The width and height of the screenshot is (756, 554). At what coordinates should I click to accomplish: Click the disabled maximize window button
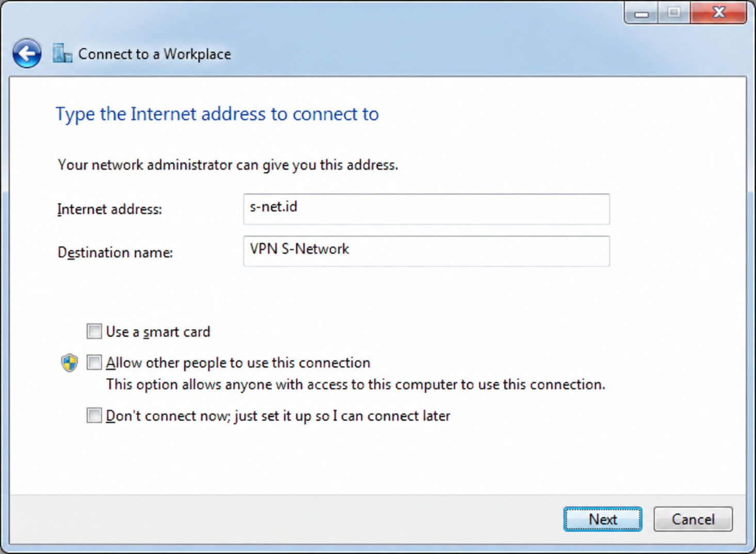tap(674, 13)
